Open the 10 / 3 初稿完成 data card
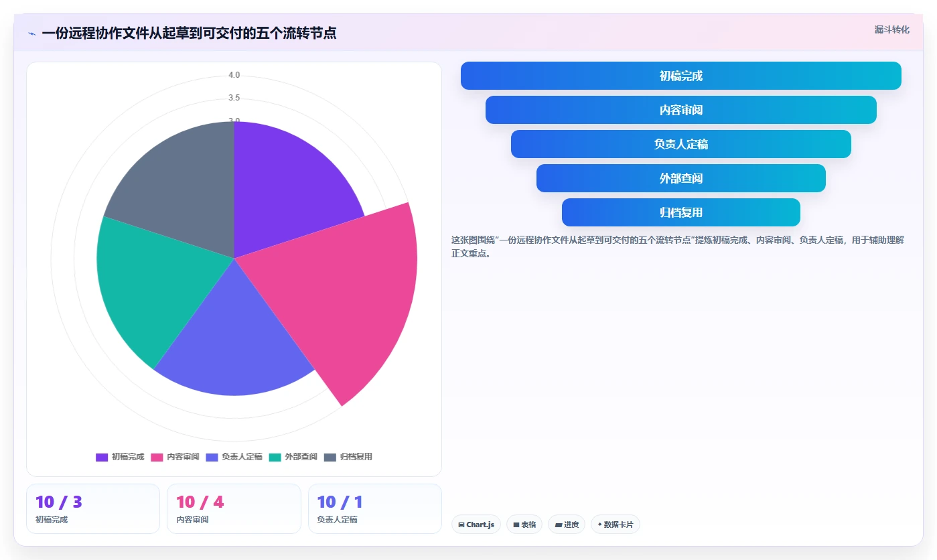The width and height of the screenshot is (937, 560). 93,509
